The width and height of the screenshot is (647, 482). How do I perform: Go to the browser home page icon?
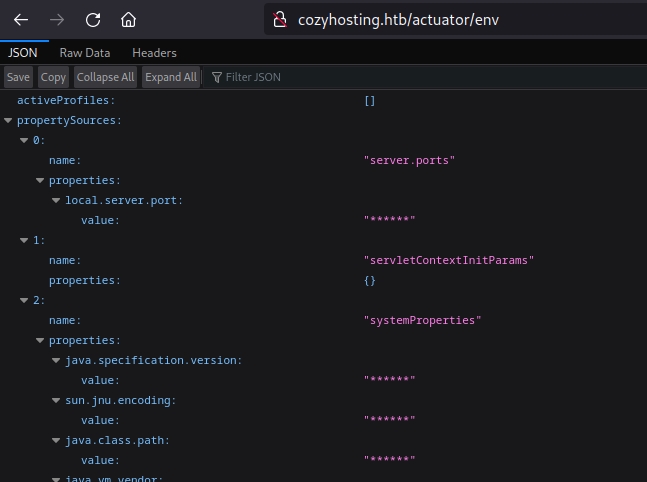coord(128,19)
